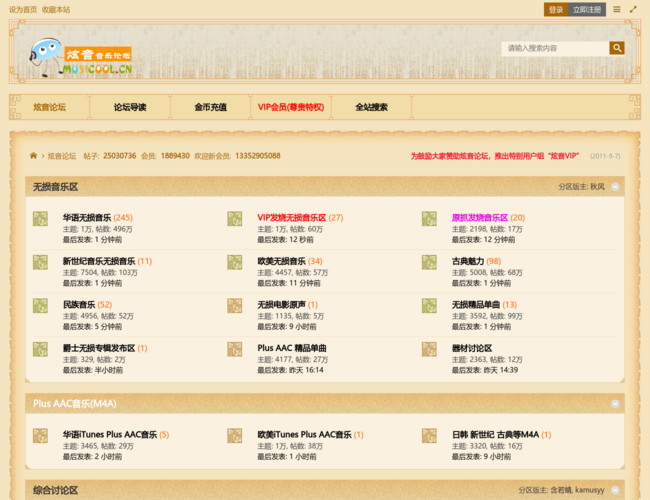The width and height of the screenshot is (650, 500).
Task: Click forum icon beside 欧美iTunes Plus AAC音乐
Action: coord(235,435)
